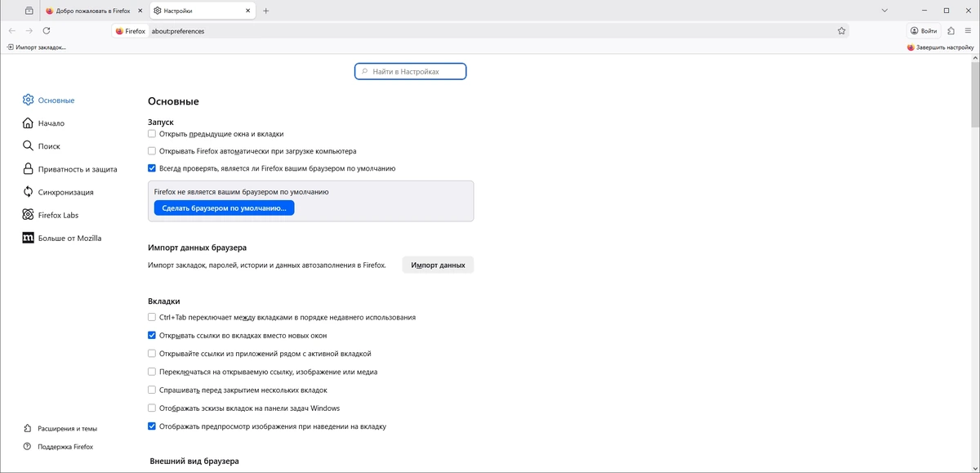
Task: Click the Импорт закладок bookmark toolbar item
Action: point(36,47)
